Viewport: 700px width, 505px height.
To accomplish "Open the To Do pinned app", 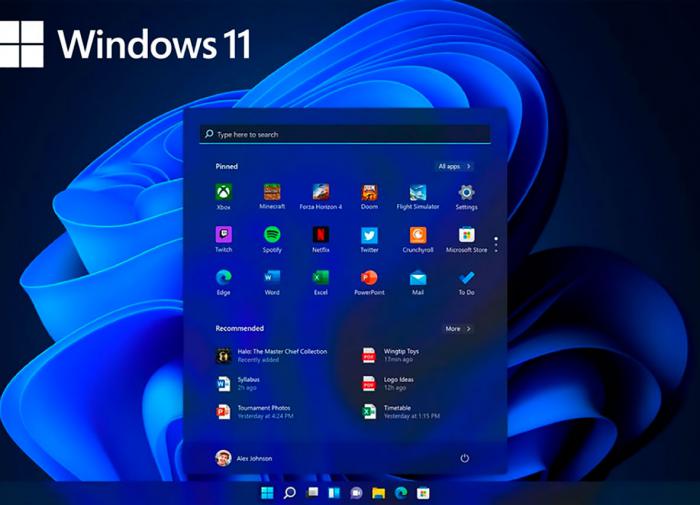I will pyautogui.click(x=466, y=278).
